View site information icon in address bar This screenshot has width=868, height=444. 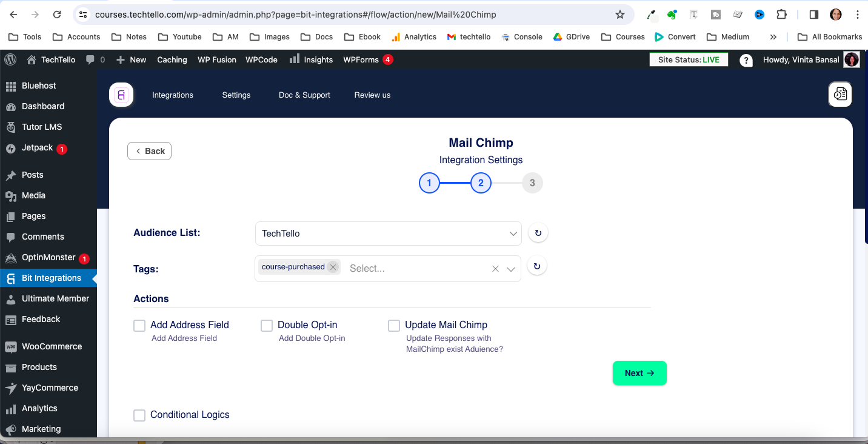coord(84,15)
